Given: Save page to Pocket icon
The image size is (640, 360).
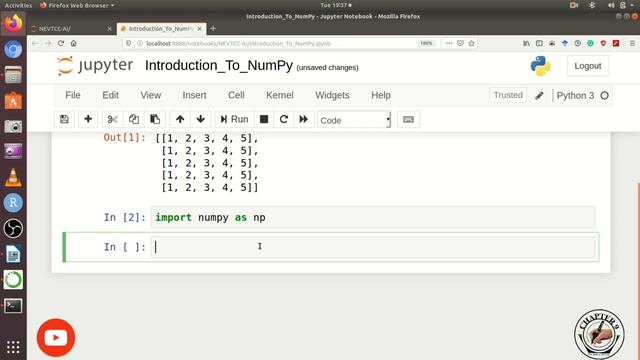Looking at the screenshot, I should click(460, 43).
